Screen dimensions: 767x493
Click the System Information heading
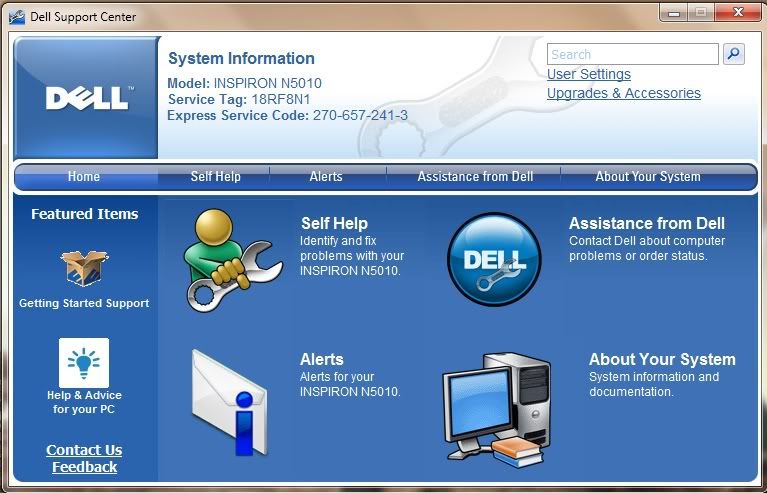241,58
